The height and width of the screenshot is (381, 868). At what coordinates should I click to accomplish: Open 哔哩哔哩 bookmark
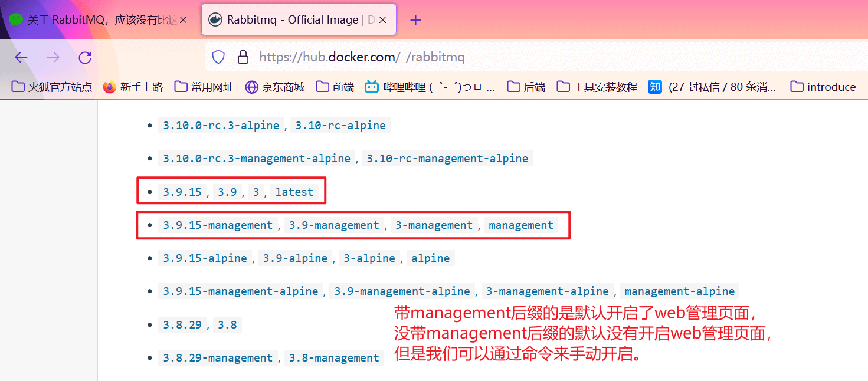[430, 87]
